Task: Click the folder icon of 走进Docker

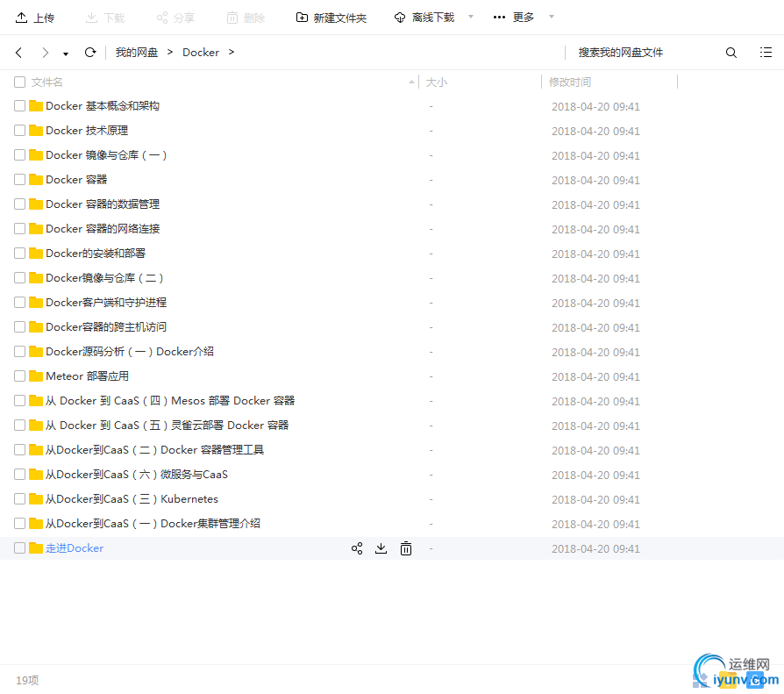Action: [x=36, y=547]
